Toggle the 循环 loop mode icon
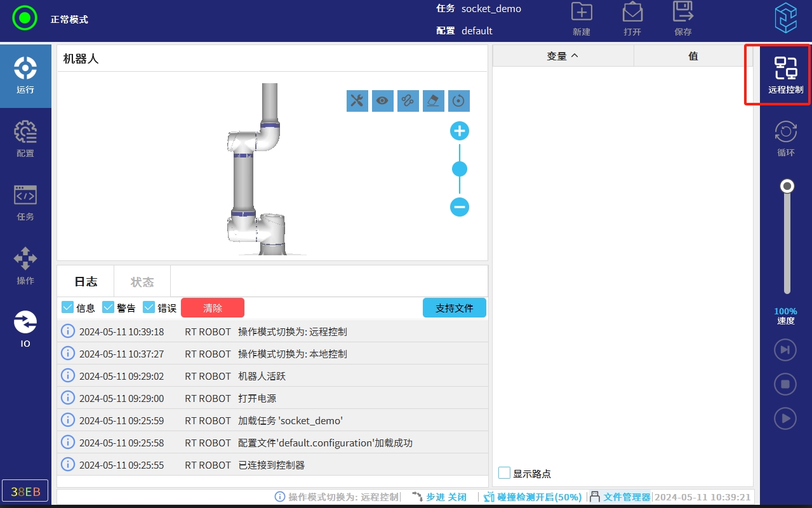The height and width of the screenshot is (508, 812). click(x=785, y=138)
